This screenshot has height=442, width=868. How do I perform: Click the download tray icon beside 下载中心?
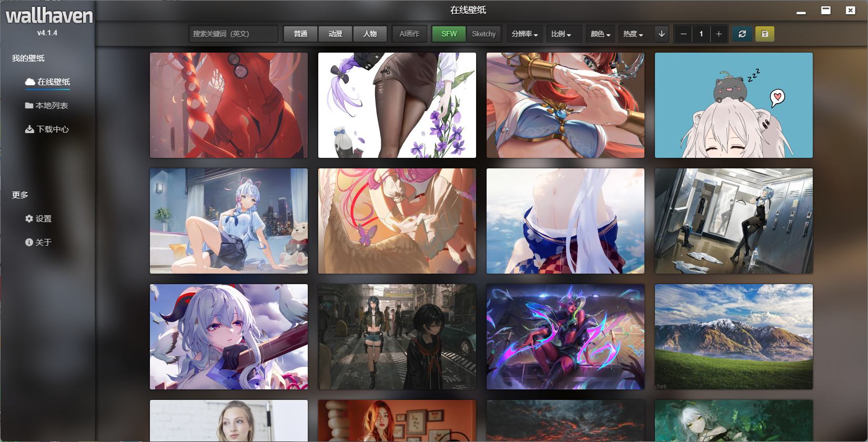tap(29, 129)
